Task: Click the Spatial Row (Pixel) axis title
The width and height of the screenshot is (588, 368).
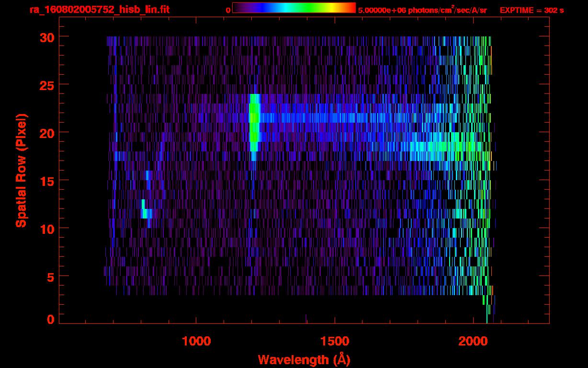Action: point(21,170)
